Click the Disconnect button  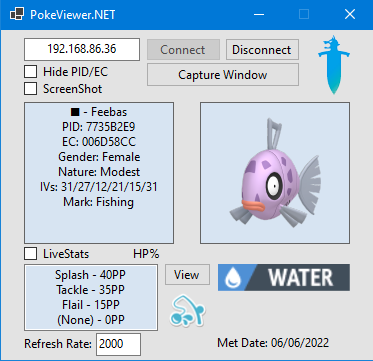262,50
